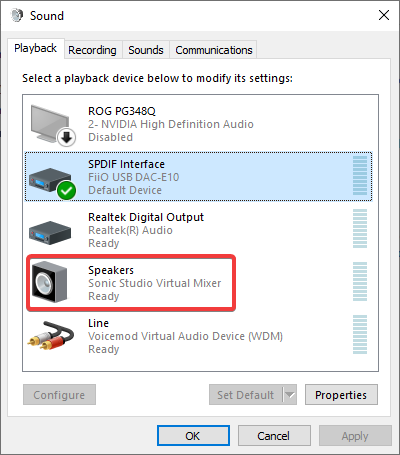Select the Line RCA cable icon
Screen dimensions: 400x455
(51, 335)
